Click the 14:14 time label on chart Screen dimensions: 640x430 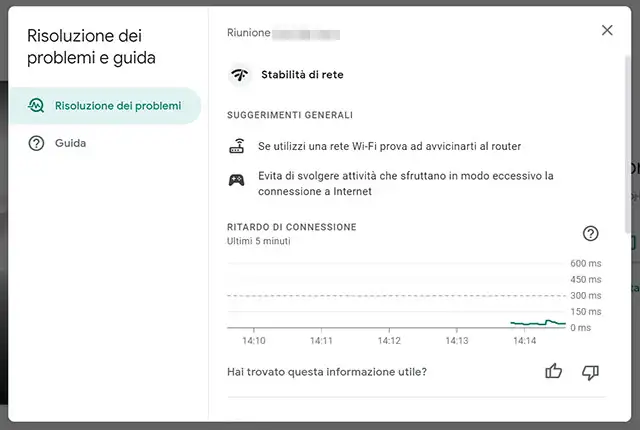click(x=524, y=341)
